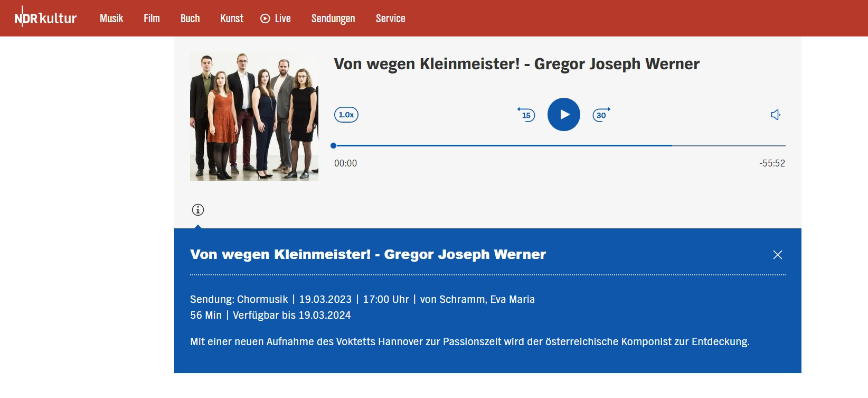Skip back 15 seconds
Screen dimensions: 868x398
[526, 115]
